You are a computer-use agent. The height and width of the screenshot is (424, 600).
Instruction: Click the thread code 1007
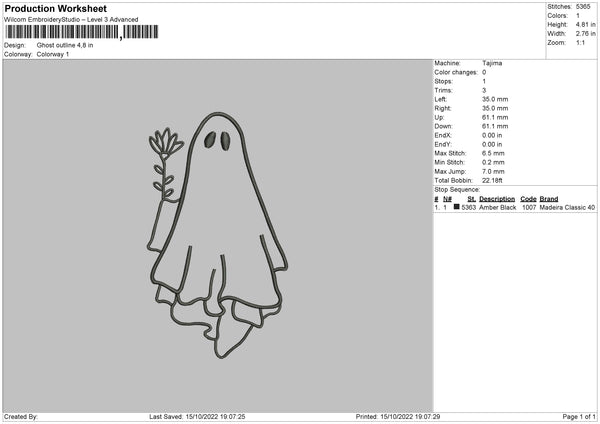(529, 207)
